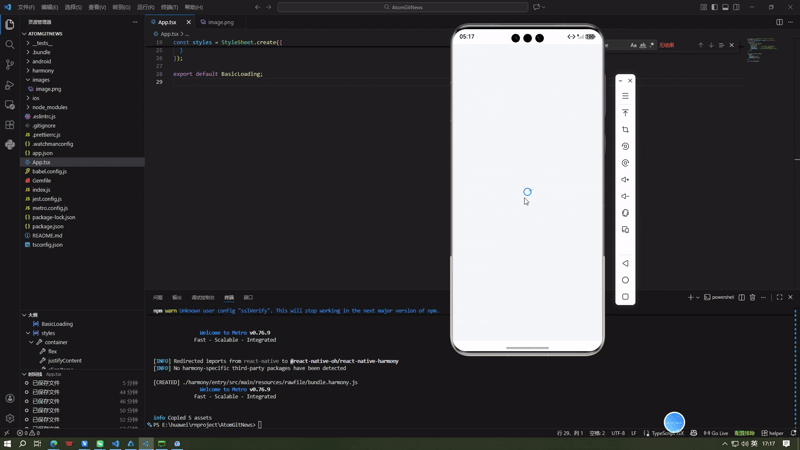Click the emulator hamburger menu icon
Image resolution: width=800 pixels, height=450 pixels.
click(x=625, y=96)
